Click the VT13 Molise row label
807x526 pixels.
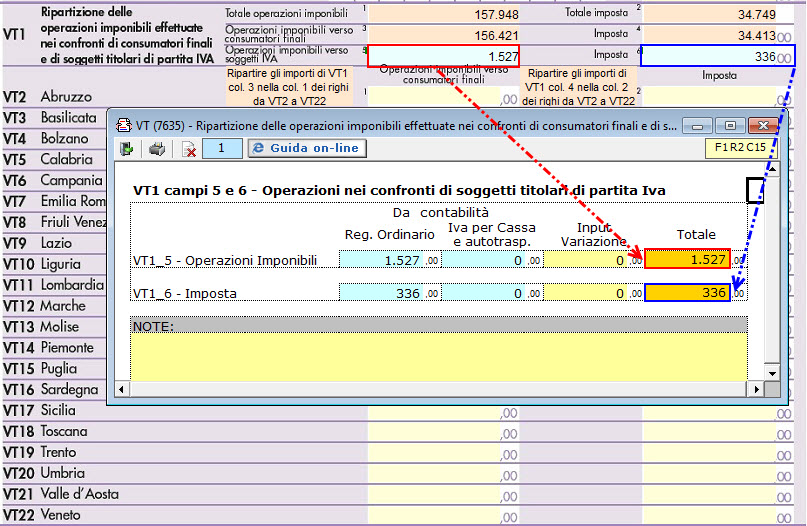(41, 327)
